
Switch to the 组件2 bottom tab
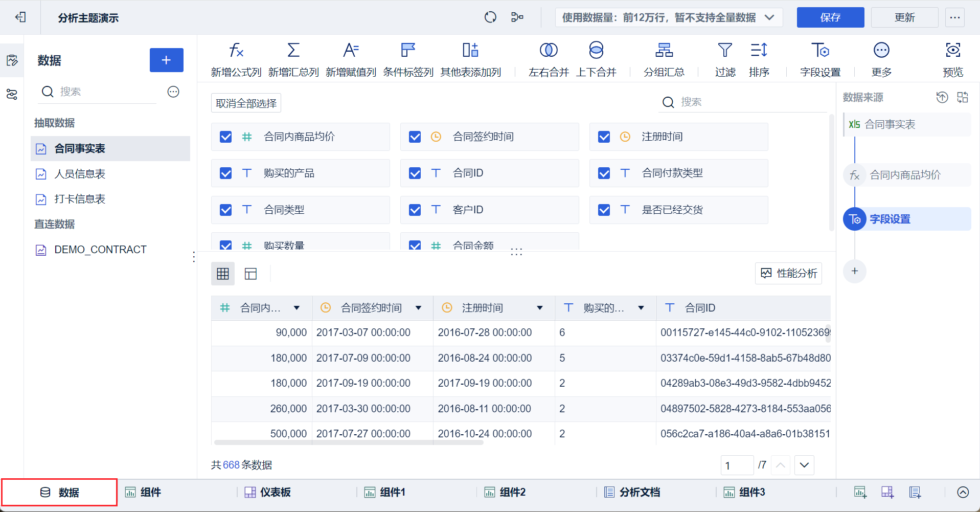coord(505,492)
